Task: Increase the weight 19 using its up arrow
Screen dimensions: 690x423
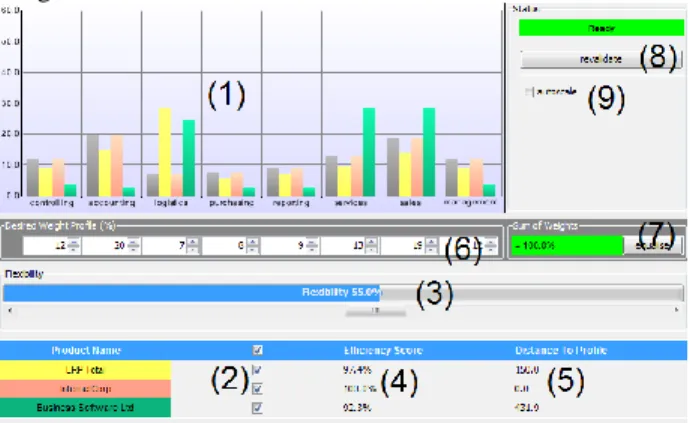Action: click(x=431, y=242)
